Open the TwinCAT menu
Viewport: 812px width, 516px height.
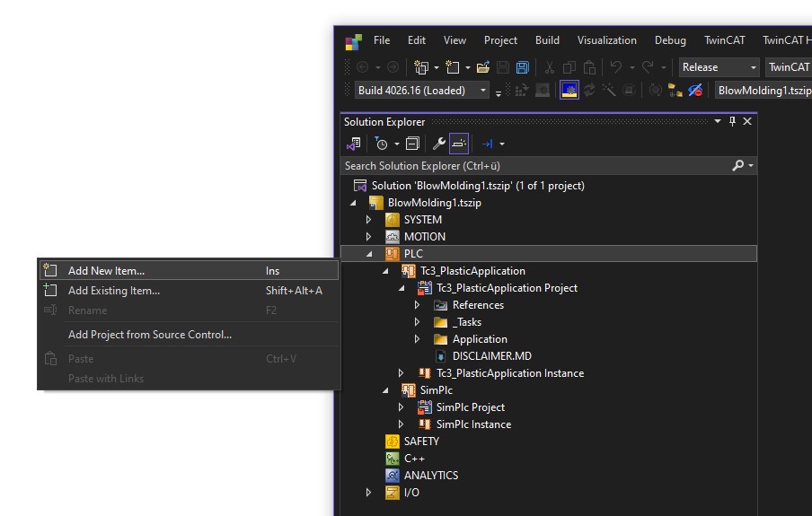click(x=725, y=40)
